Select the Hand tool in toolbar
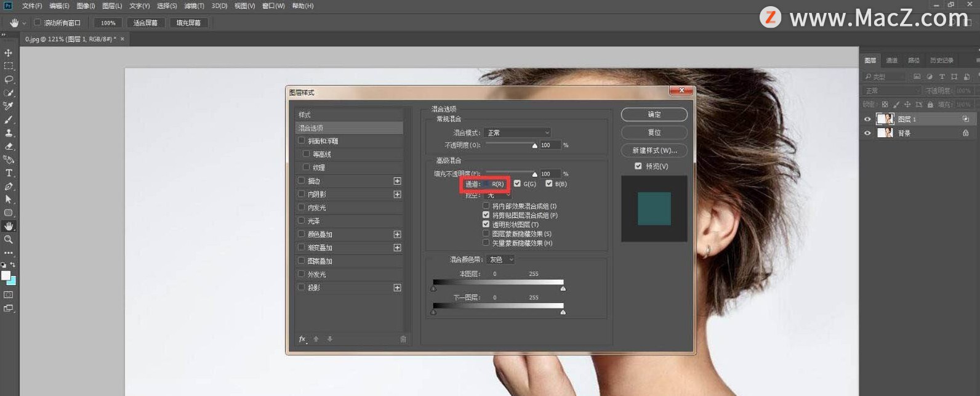The width and height of the screenshot is (980, 396). pos(9,226)
